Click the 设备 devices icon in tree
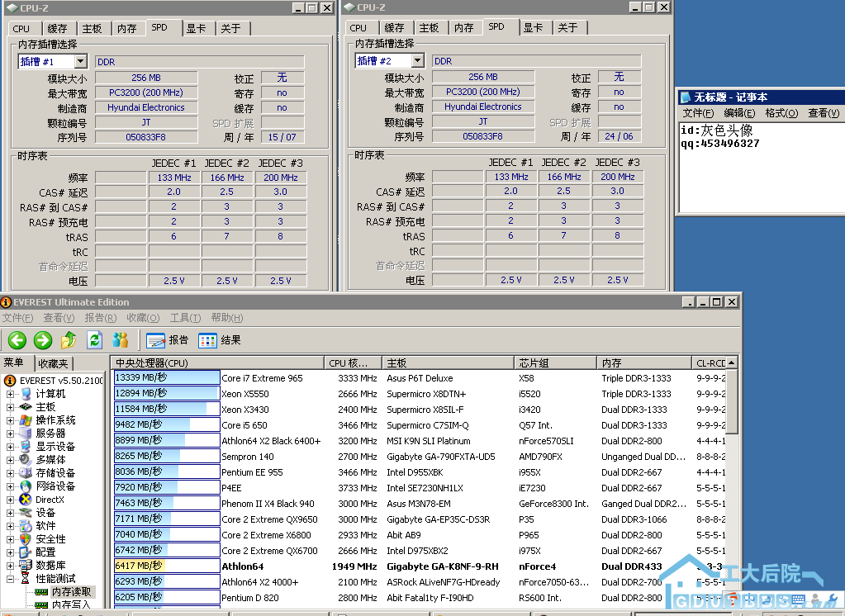This screenshot has height=616, width=845. [26, 513]
